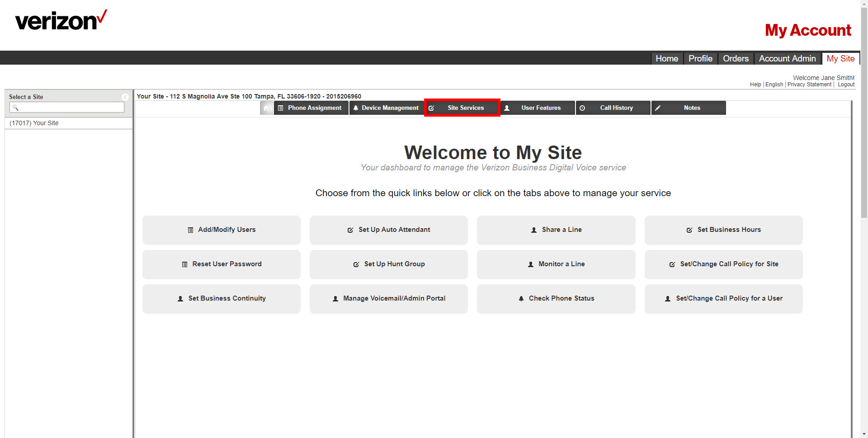Open the Call History tab
868x438 pixels.
(613, 108)
